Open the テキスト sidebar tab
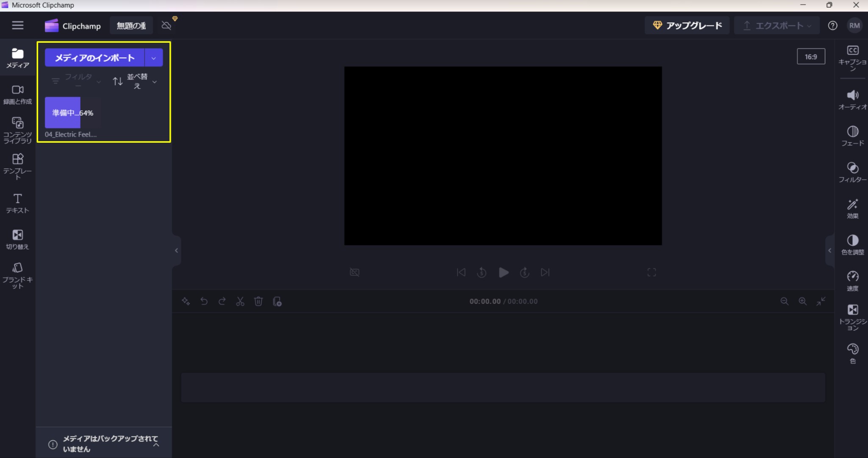Image resolution: width=868 pixels, height=458 pixels. pyautogui.click(x=18, y=203)
